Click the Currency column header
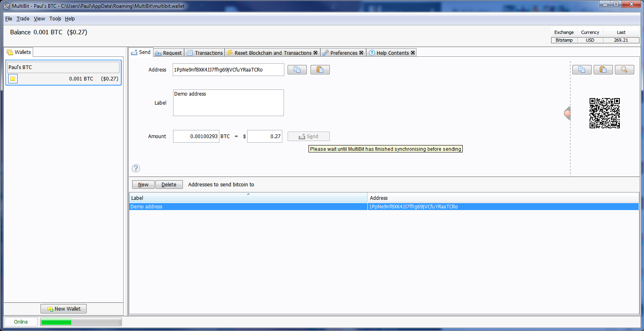Image resolution: width=644 pixels, height=331 pixels. [x=590, y=32]
